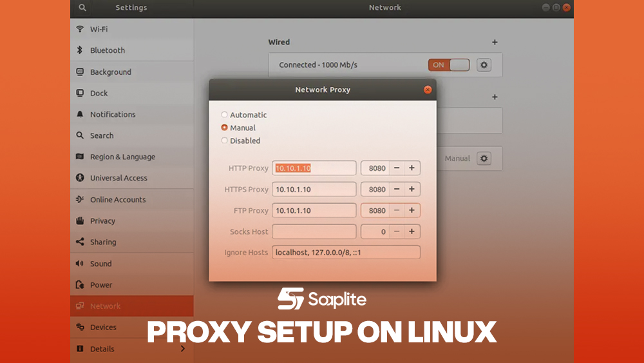Open Devices settings category
The width and height of the screenshot is (644, 363).
tap(132, 328)
